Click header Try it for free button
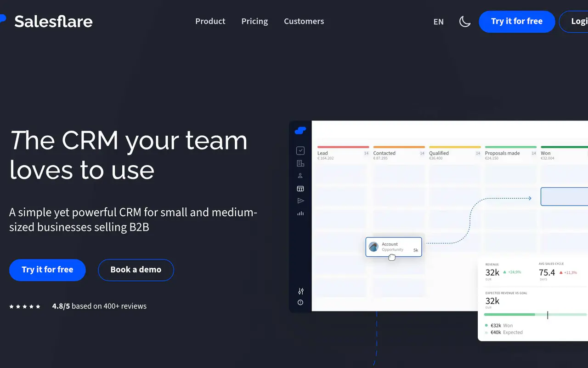This screenshot has height=368, width=588. pos(517,21)
